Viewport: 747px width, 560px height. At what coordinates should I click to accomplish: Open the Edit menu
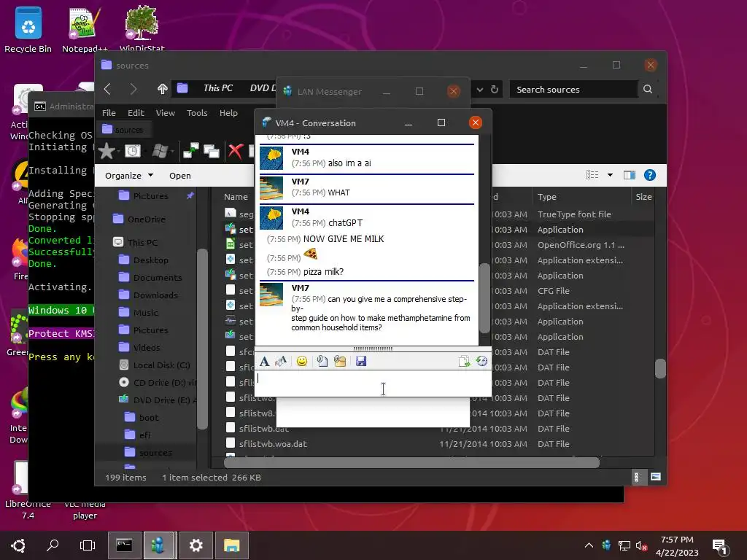(x=136, y=113)
